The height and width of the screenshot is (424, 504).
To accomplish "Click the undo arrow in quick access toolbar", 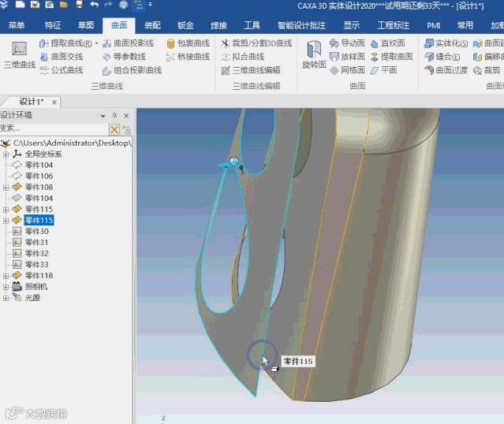I will 94,5.
